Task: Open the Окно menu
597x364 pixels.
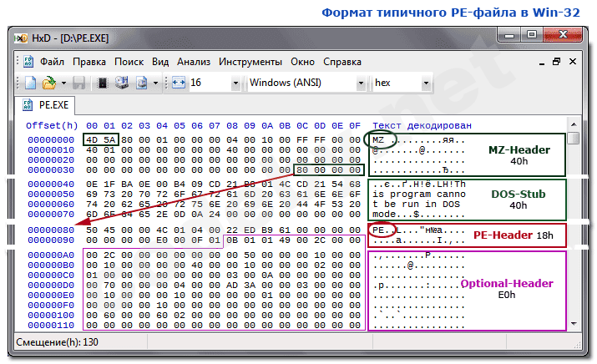Action: point(303,62)
